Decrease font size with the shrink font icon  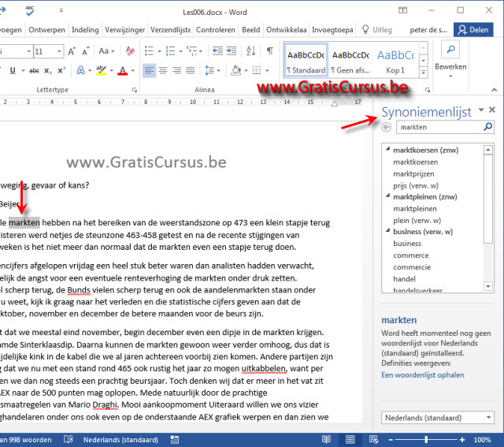click(x=86, y=51)
